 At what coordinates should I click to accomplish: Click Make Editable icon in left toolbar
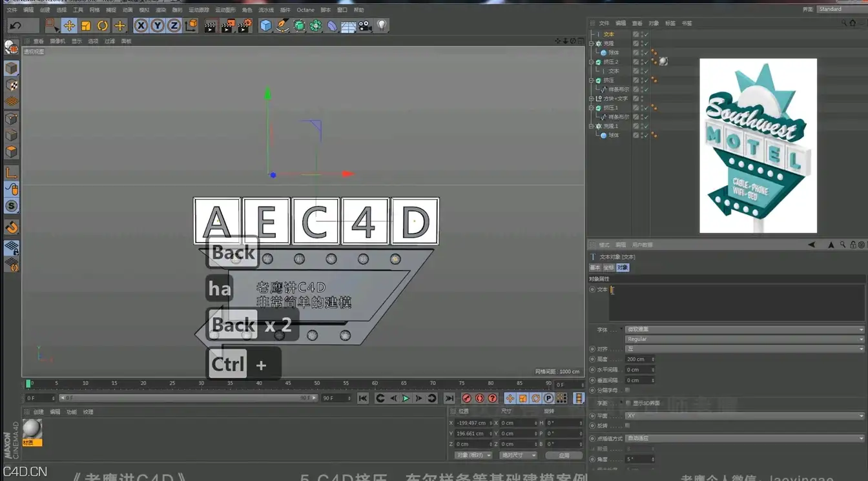tap(11, 47)
